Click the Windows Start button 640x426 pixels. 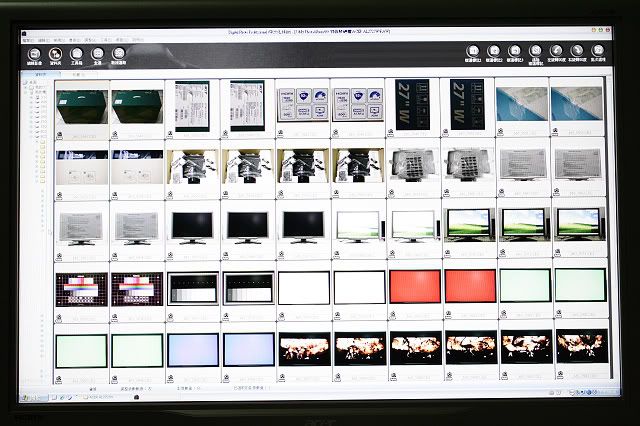click(33, 397)
